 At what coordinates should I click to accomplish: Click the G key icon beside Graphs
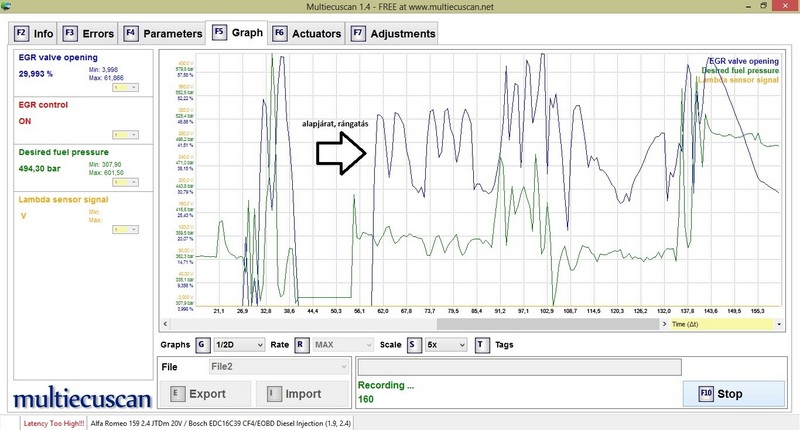203,344
